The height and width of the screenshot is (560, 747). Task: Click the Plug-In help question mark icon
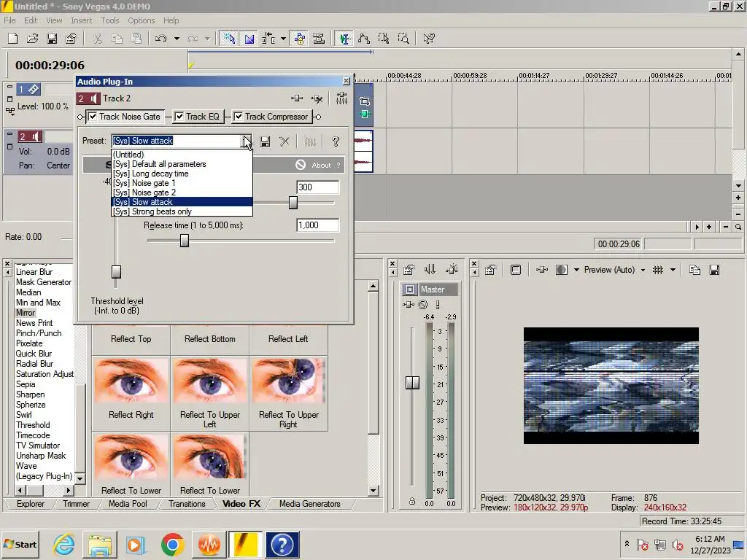[x=336, y=141]
